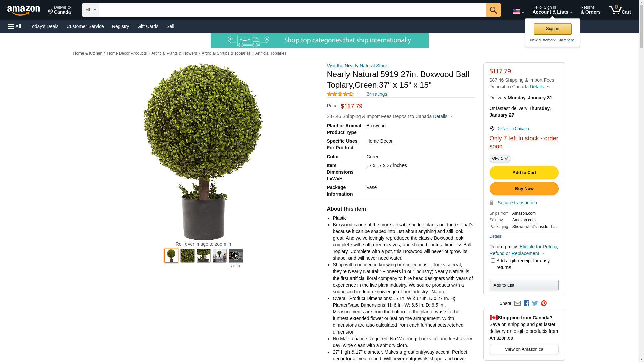Open Today's Deals in navigation bar
The height and width of the screenshot is (362, 644).
pyautogui.click(x=44, y=26)
